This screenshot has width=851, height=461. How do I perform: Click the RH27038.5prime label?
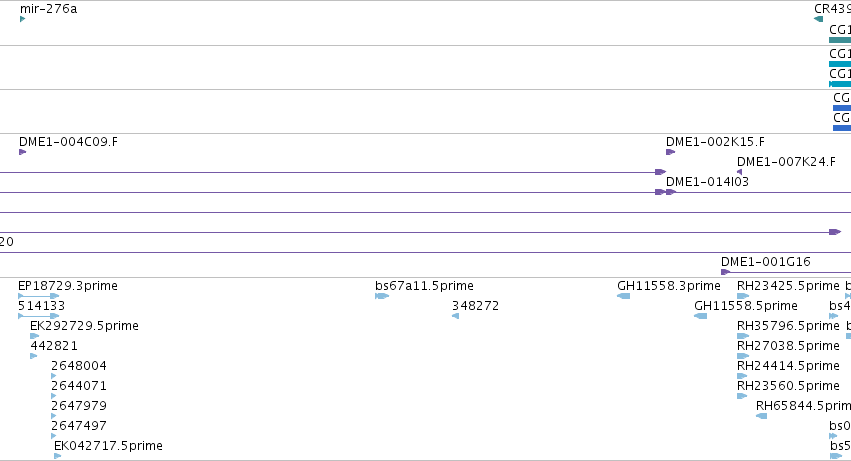[x=788, y=346]
